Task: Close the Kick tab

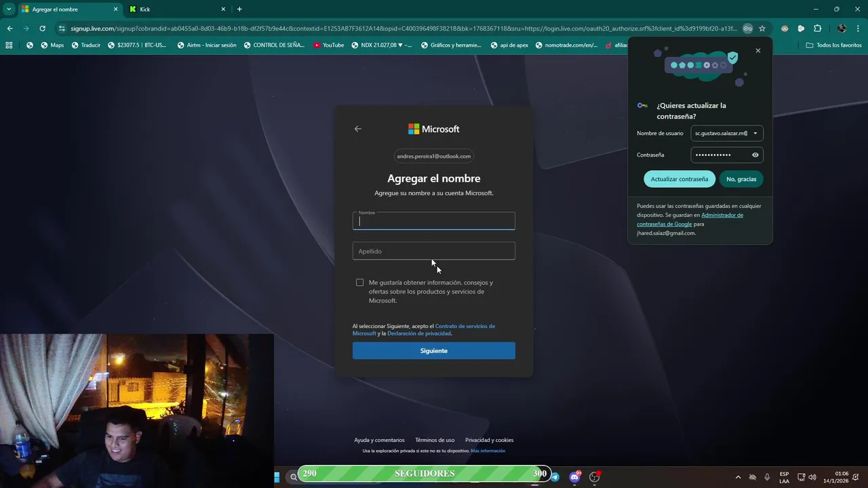Action: [224, 9]
